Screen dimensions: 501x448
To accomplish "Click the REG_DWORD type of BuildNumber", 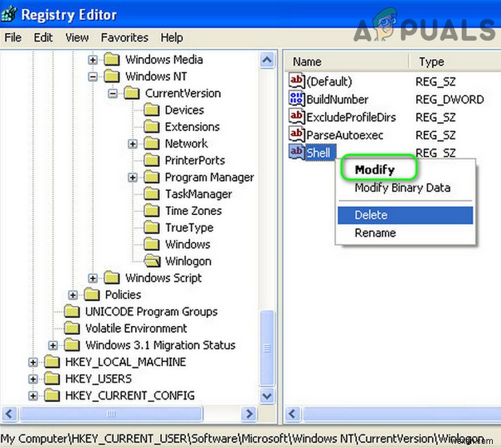I will tap(449, 100).
